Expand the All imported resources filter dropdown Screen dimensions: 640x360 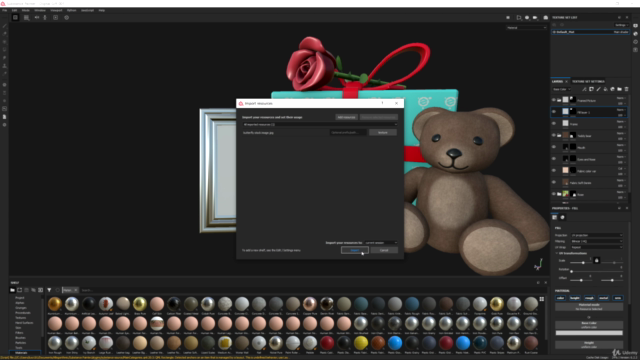click(x=320, y=124)
